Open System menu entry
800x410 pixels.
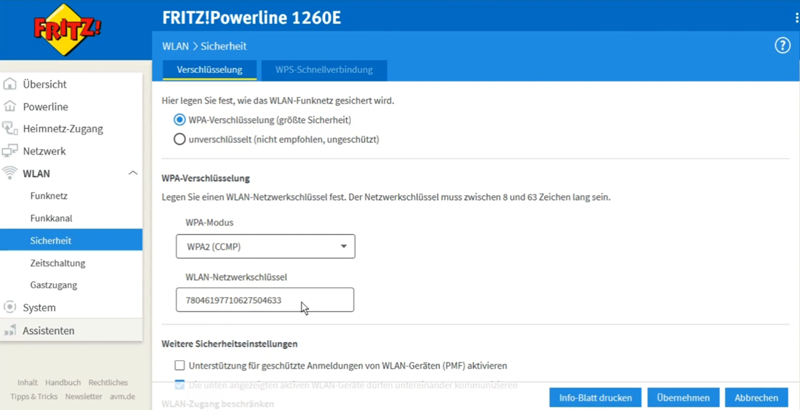(39, 308)
